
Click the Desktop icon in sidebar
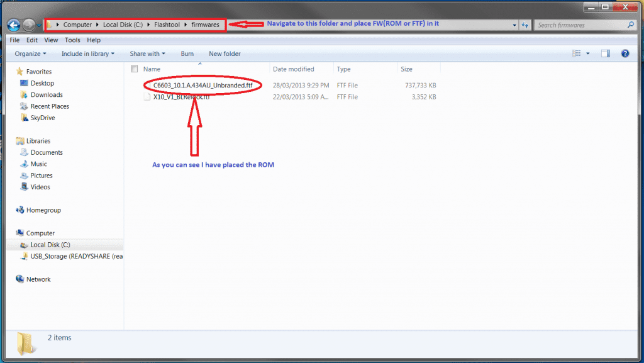(24, 83)
